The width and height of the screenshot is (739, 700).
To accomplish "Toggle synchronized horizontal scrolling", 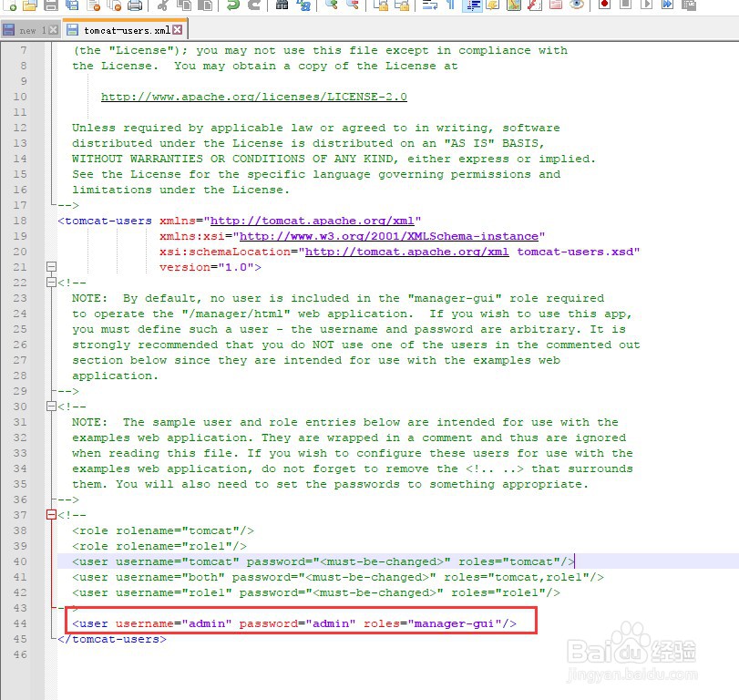I will (x=402, y=5).
